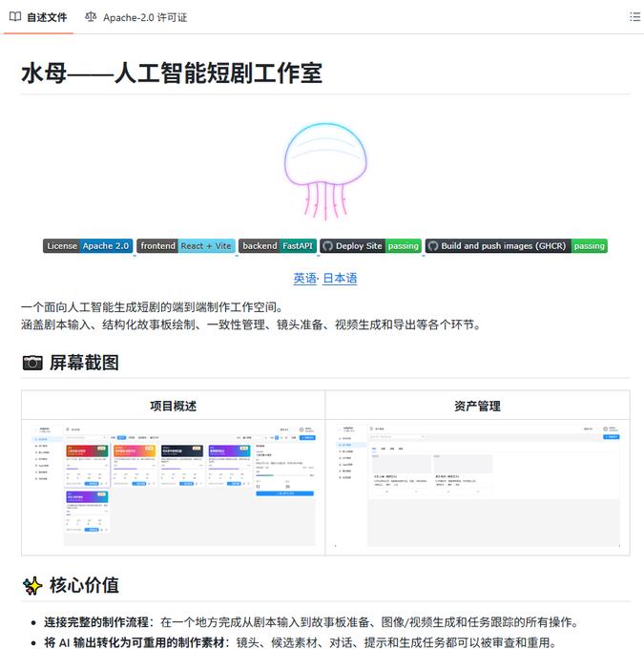
Task: Click the camera emoji next to 屏幕截图
Action: pos(32,363)
